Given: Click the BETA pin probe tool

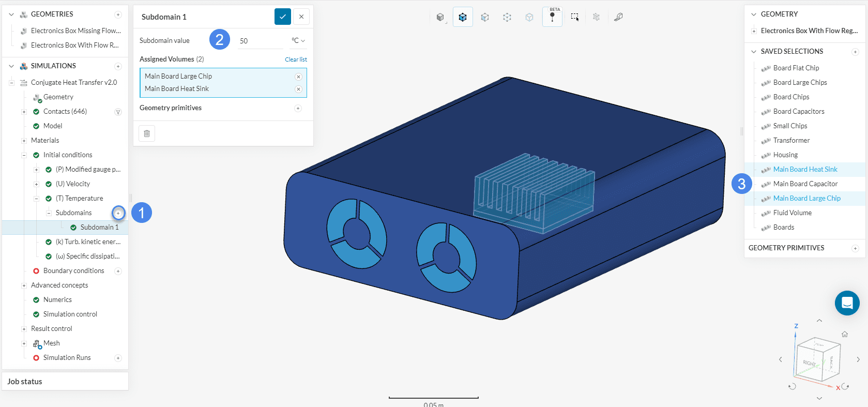Looking at the screenshot, I should tap(552, 17).
